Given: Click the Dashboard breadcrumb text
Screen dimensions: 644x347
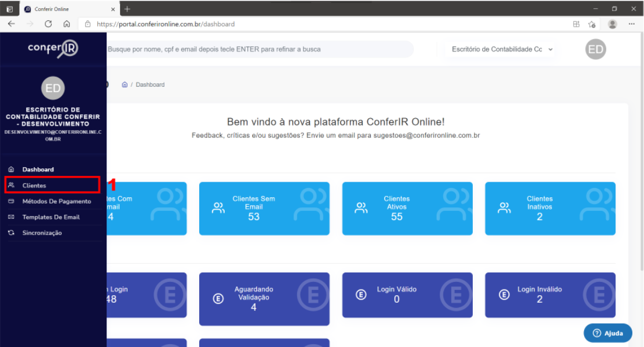Looking at the screenshot, I should pos(150,84).
